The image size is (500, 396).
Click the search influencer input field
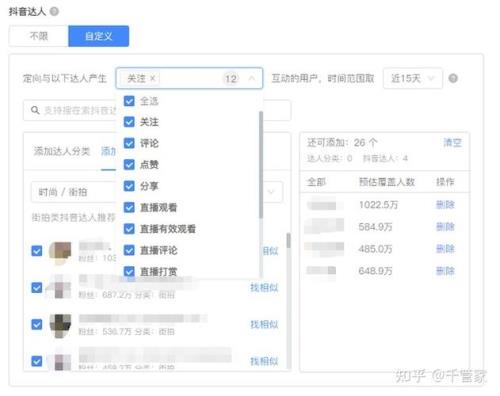pos(157,110)
